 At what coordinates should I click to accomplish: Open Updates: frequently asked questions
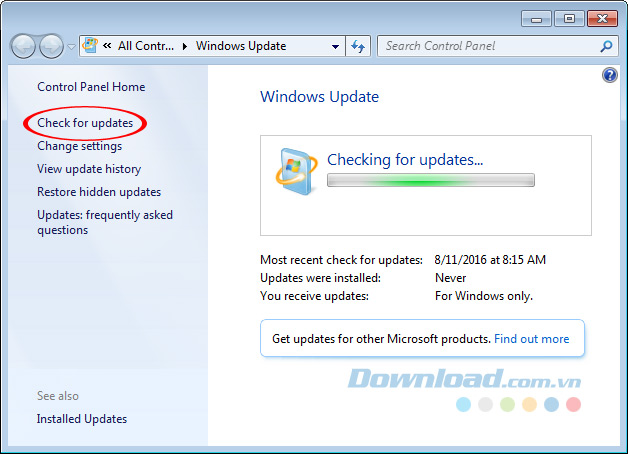point(105,222)
